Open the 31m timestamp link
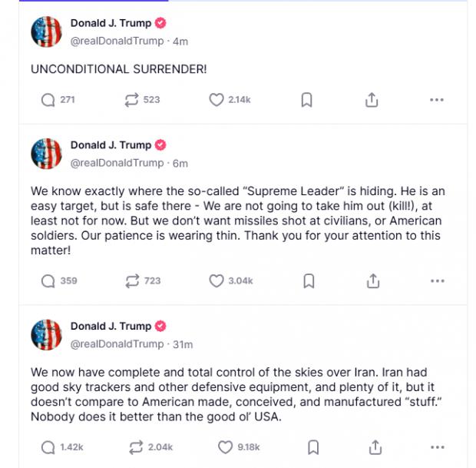The image size is (476, 468). [x=183, y=344]
